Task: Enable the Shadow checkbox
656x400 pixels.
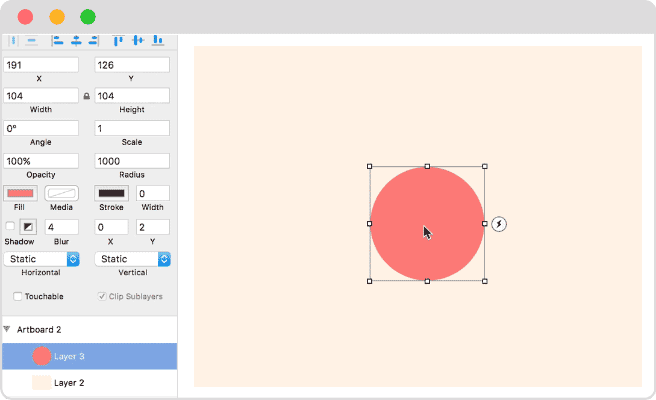Action: point(10,226)
